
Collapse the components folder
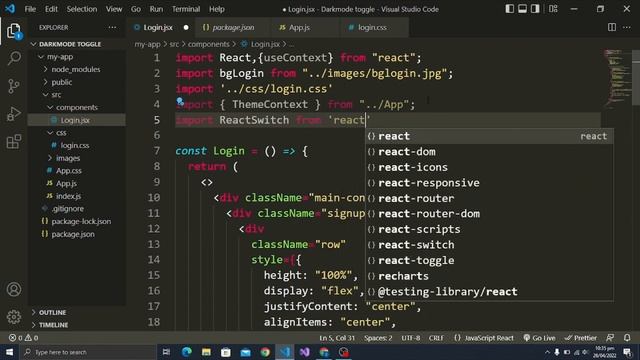(x=76, y=107)
